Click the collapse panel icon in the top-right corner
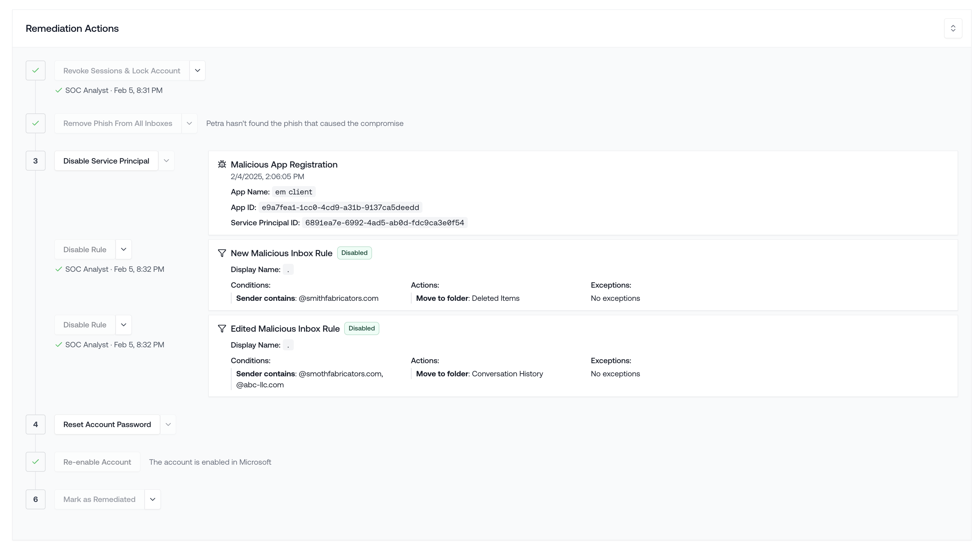This screenshot has width=980, height=546. [952, 28]
